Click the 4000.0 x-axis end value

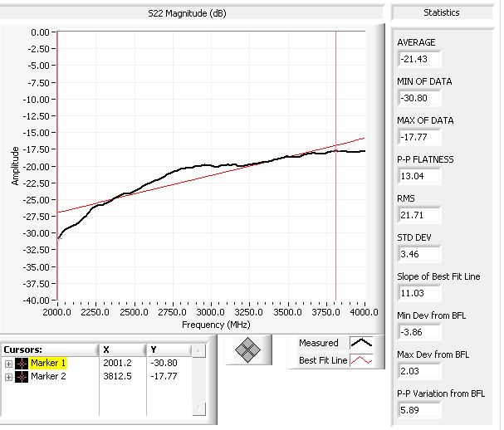364,312
